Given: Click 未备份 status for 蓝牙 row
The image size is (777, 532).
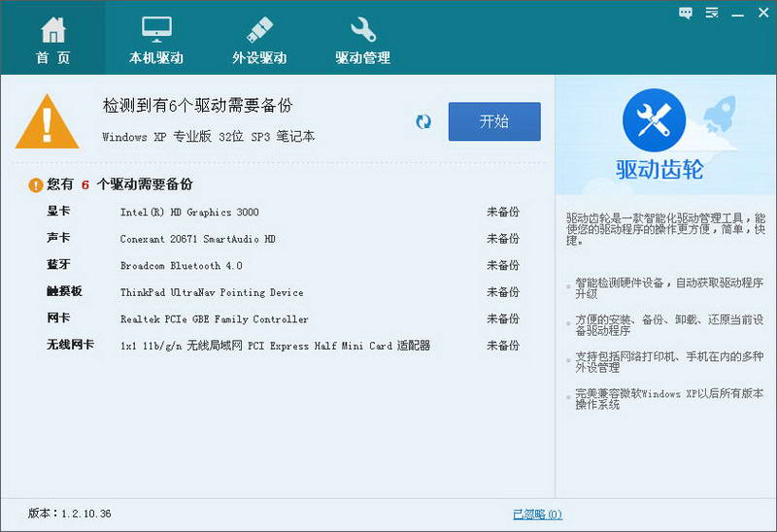Looking at the screenshot, I should pyautogui.click(x=503, y=265).
